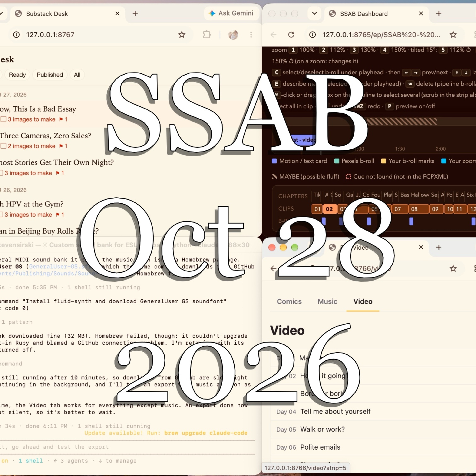Switch to the Comics tab

pos(289,301)
